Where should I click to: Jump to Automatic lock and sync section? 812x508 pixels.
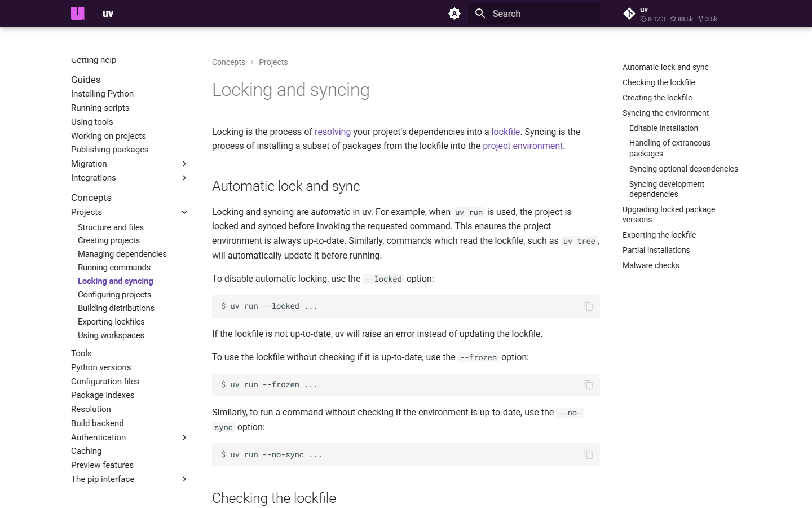point(665,67)
